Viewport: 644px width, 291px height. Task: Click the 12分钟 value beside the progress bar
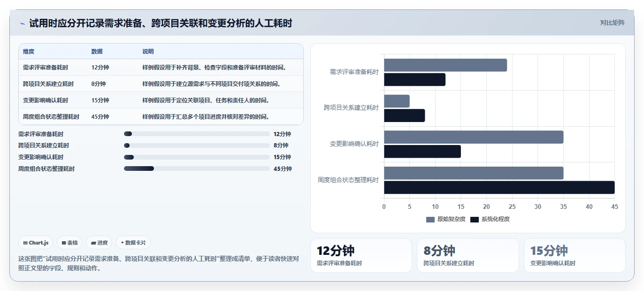[x=282, y=134]
